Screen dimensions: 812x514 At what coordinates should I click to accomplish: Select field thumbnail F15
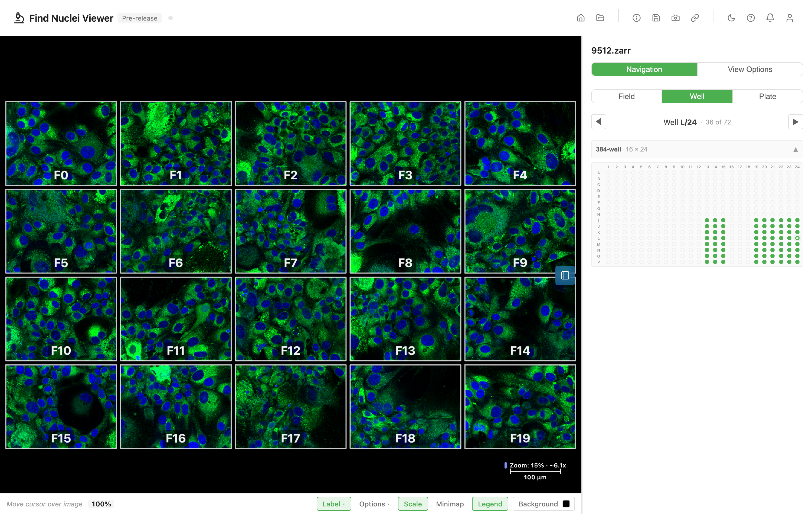coord(61,407)
